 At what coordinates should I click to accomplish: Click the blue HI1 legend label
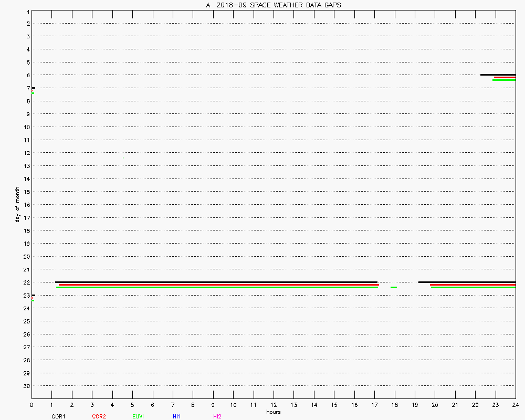(x=177, y=416)
